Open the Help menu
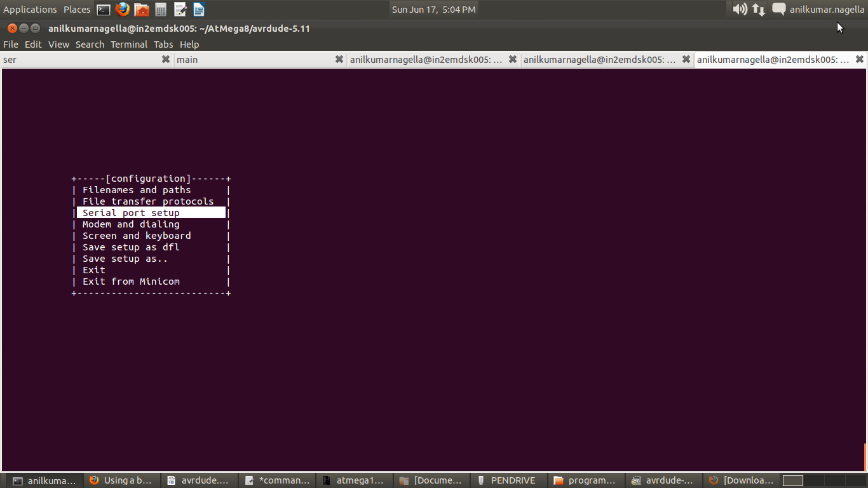The image size is (868, 488). [x=189, y=44]
